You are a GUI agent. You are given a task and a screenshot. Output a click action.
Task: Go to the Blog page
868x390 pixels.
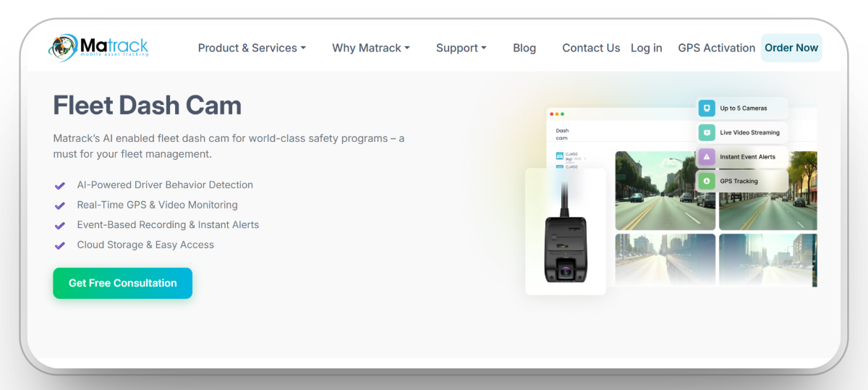pyautogui.click(x=524, y=48)
